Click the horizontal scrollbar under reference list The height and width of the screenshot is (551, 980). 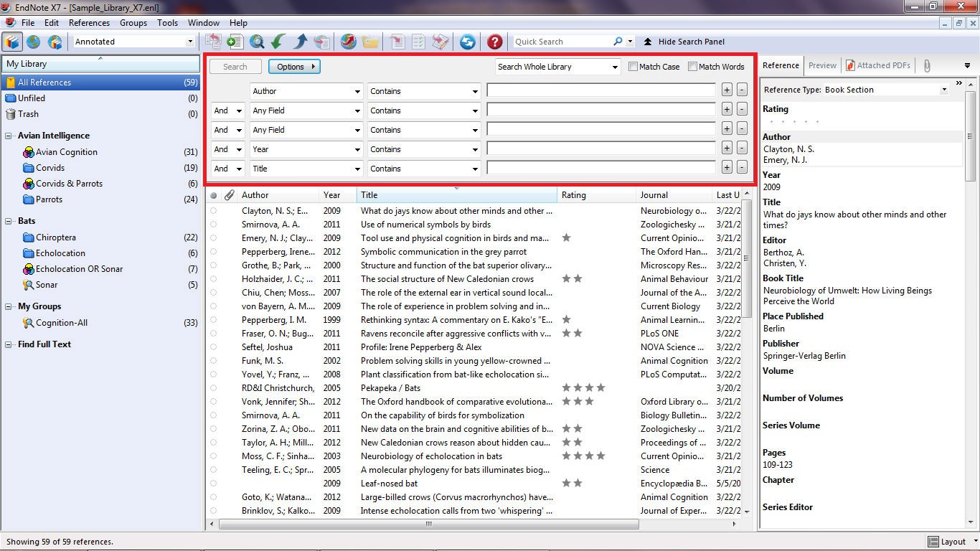pos(428,524)
